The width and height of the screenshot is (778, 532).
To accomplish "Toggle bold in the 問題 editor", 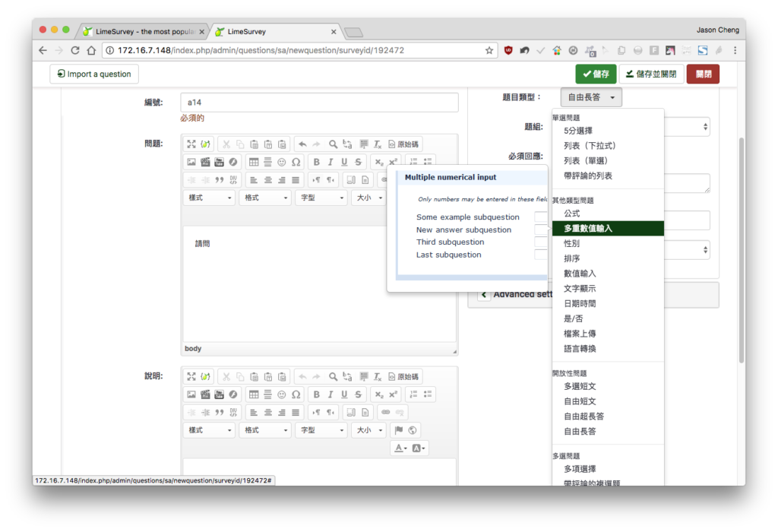I will click(317, 163).
